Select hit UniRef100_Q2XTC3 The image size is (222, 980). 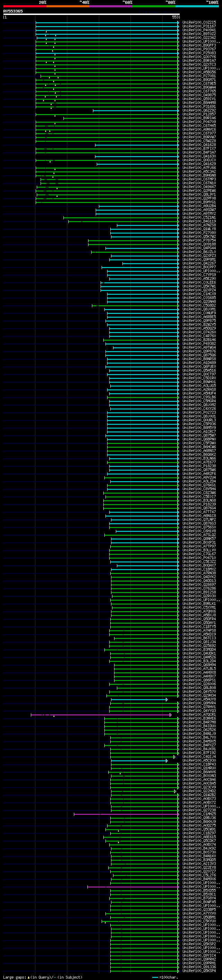199,64
